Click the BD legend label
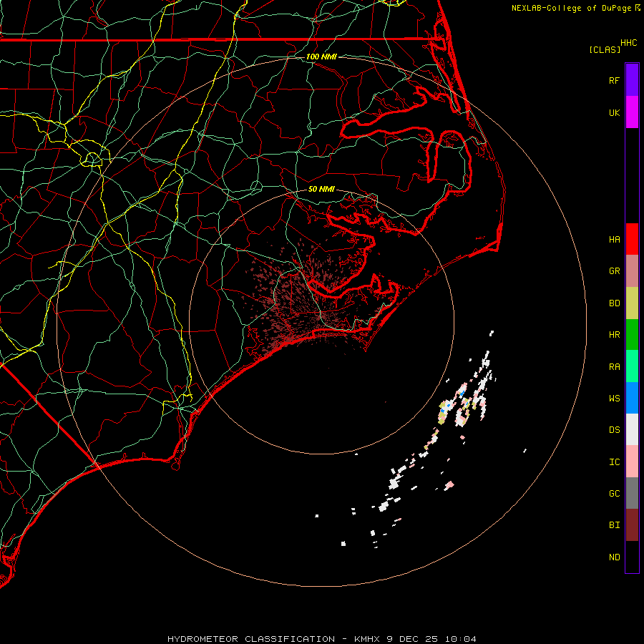Image resolution: width=644 pixels, height=644 pixels. [614, 303]
